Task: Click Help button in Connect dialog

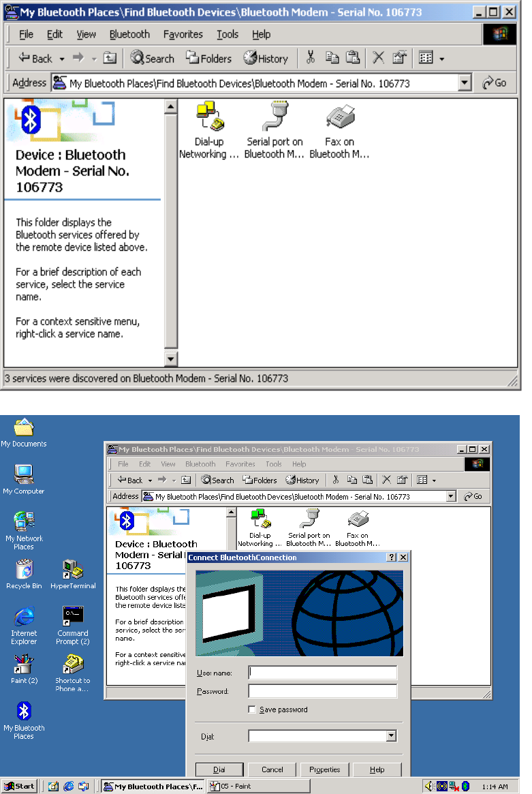Action: [x=377, y=769]
